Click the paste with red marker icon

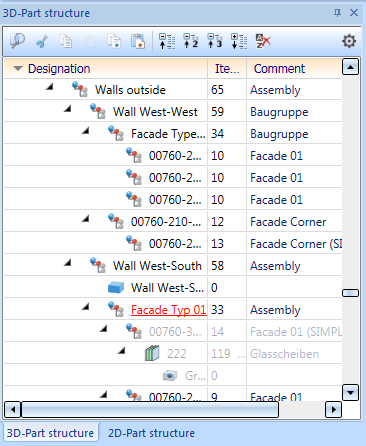[x=138, y=41]
